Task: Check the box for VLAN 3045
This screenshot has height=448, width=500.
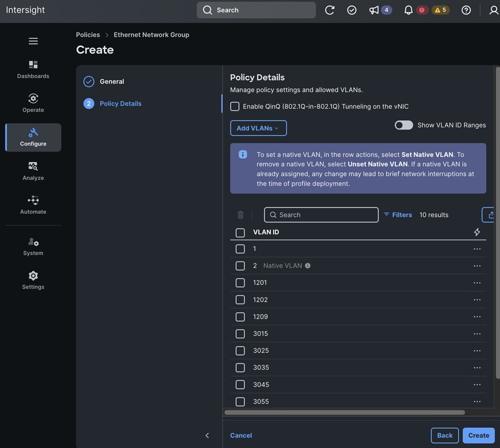Action: point(240,385)
